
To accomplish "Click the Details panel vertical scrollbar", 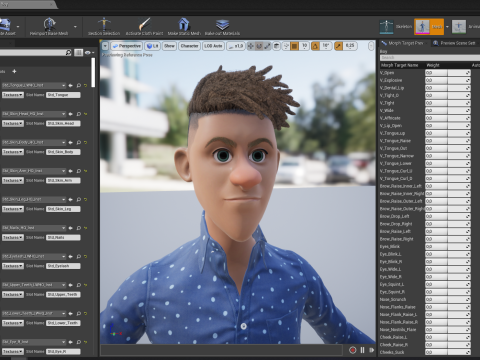I will click(93, 73).
